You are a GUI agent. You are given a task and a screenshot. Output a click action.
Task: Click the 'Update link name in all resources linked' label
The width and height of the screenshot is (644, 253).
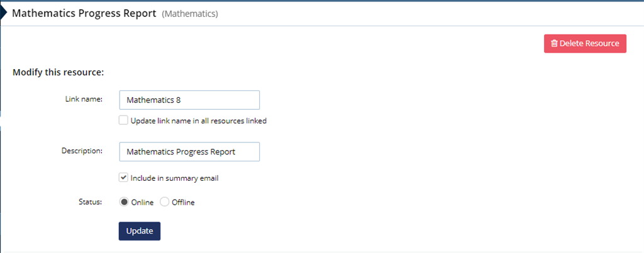pos(198,121)
